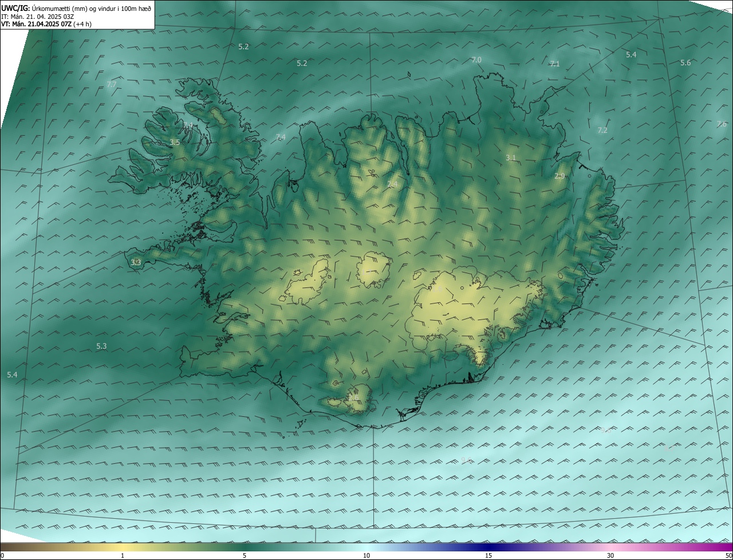Click the 3.5 value label over the Westfjords
Viewport: 733px width, 560px height.
pyautogui.click(x=175, y=142)
